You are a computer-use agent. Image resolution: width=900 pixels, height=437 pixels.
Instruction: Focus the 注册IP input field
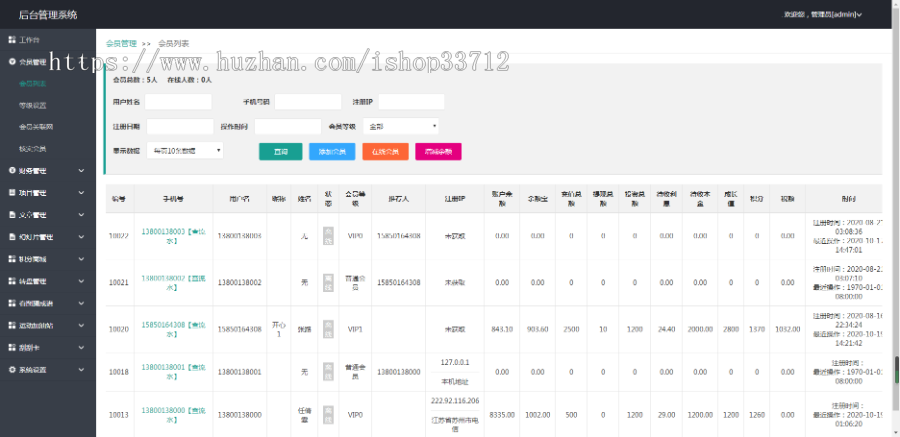pyautogui.click(x=412, y=102)
